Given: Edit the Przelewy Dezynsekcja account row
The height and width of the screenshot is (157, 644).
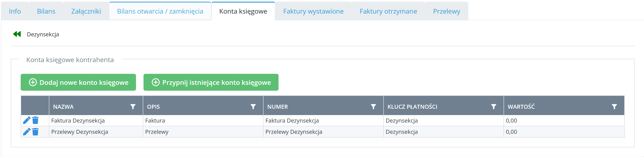Looking at the screenshot, I should coord(27,131).
